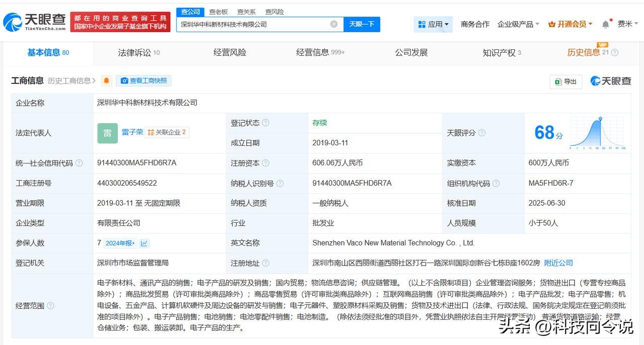
Task: Click the orange monitoring bell icon
Action: pos(106,80)
